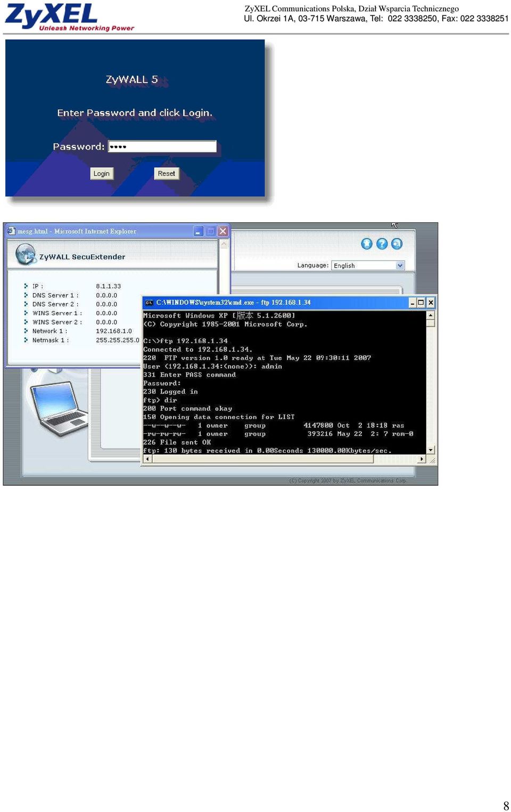Viewport: 511px width, 812px height.
Task: Click the 'WINS Server 1 :' label
Action: (57, 313)
